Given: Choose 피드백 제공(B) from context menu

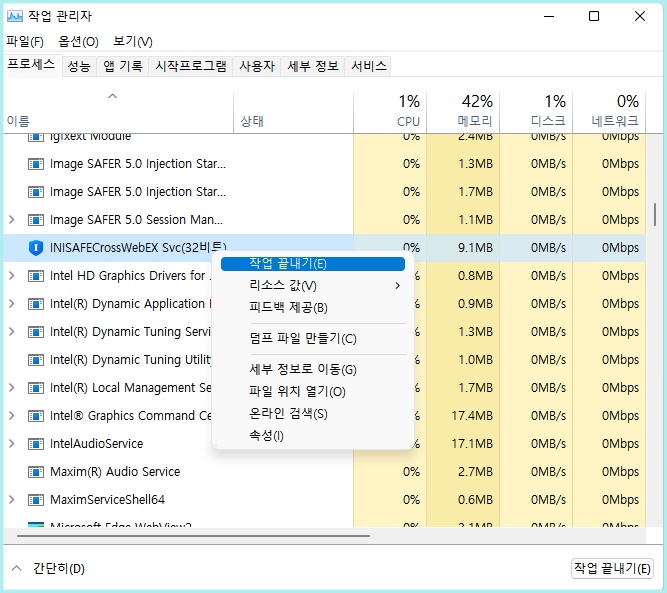Looking at the screenshot, I should 313,308.
